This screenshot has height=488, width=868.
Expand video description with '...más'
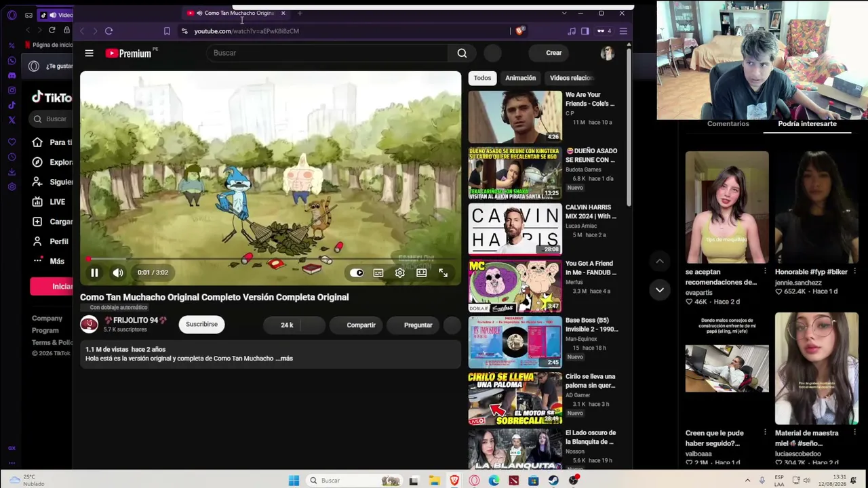click(x=285, y=359)
